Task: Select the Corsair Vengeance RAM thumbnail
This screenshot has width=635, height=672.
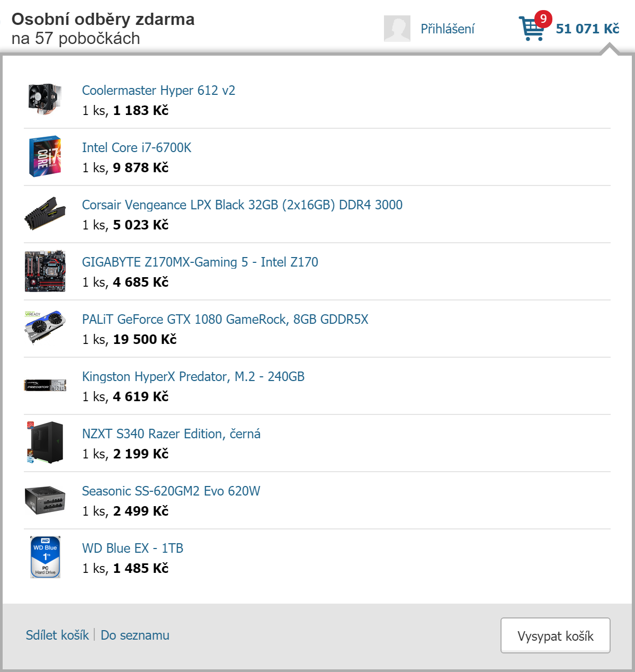Action: coord(46,214)
